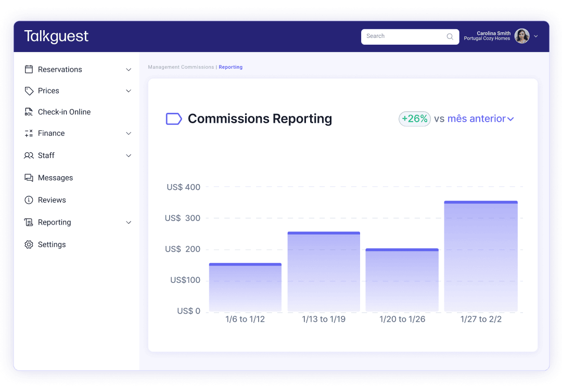This screenshot has height=392, width=562.
Task: Expand the Finance menu
Action: tap(129, 133)
